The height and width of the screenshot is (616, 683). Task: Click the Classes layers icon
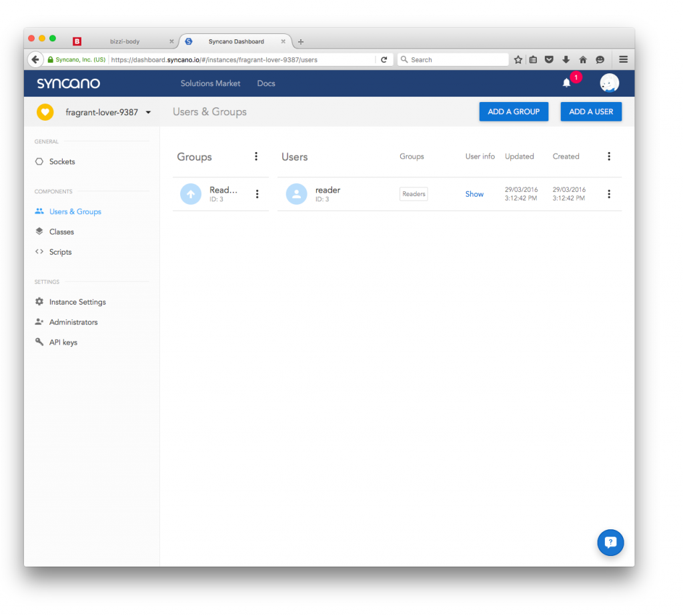click(39, 231)
